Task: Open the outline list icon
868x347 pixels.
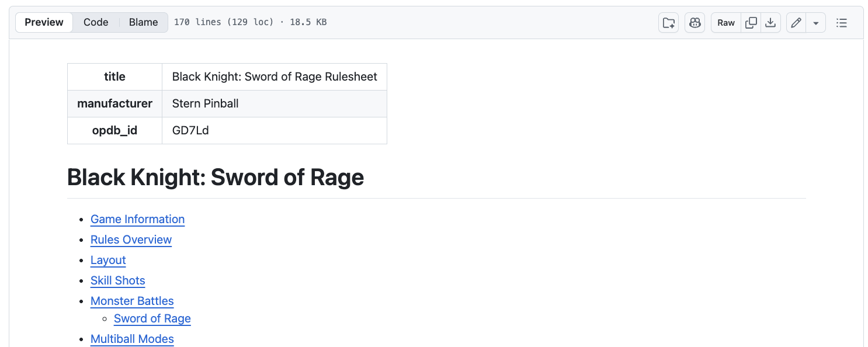Action: pos(841,23)
